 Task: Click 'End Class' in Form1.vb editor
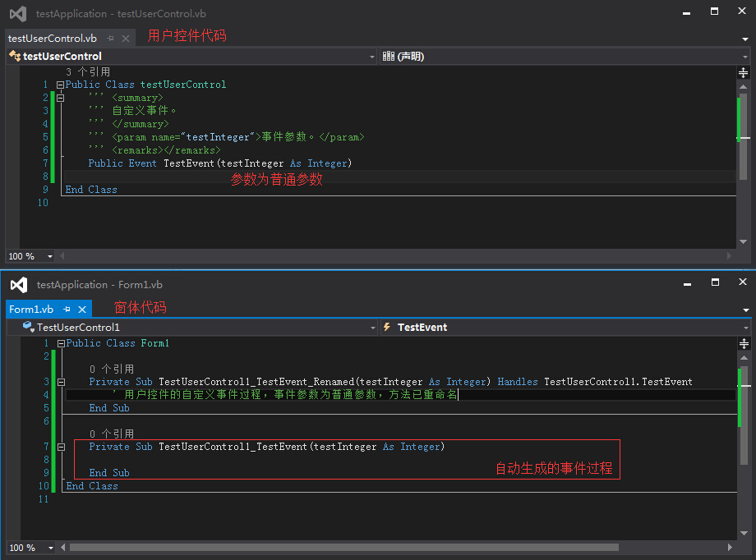click(92, 486)
